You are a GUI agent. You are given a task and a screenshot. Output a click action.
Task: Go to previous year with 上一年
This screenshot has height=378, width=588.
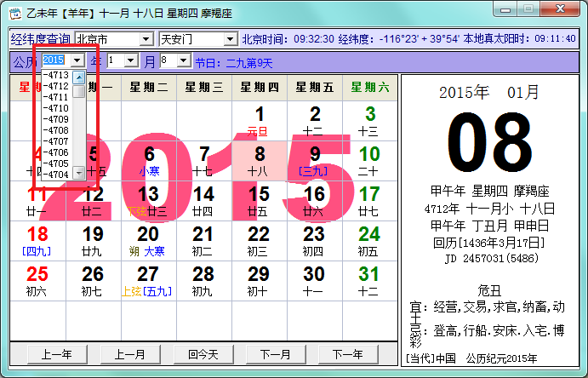click(57, 354)
